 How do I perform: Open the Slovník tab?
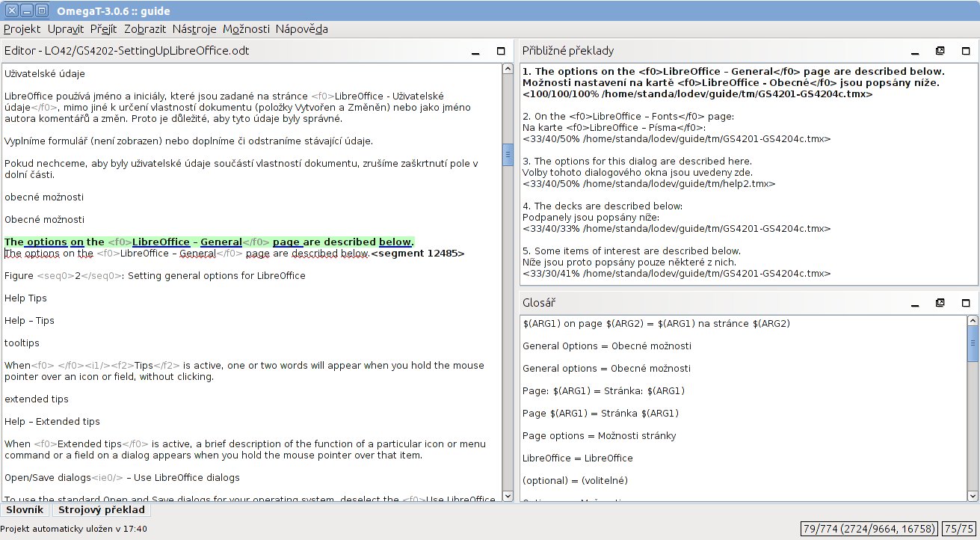tap(25, 510)
